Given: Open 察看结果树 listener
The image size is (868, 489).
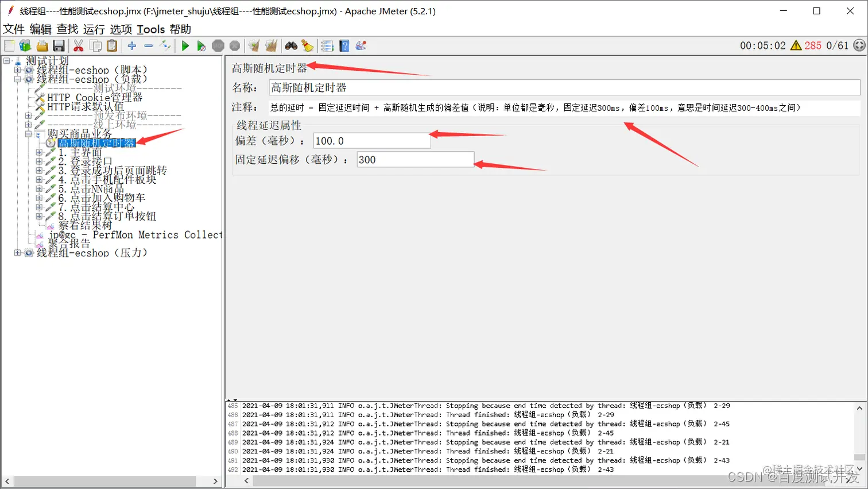Looking at the screenshot, I should (x=85, y=225).
